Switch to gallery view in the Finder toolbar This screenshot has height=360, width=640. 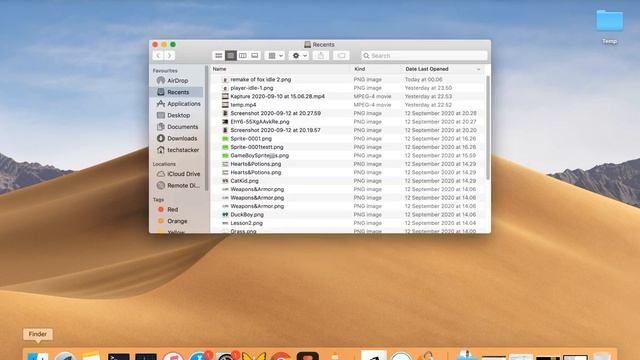254,56
